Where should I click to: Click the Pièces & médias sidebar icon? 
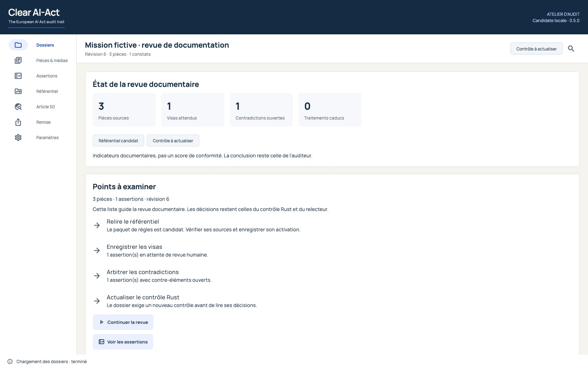coord(18,60)
